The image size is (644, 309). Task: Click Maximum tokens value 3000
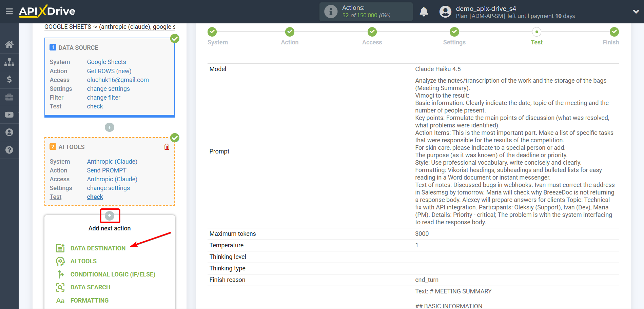(x=422, y=234)
